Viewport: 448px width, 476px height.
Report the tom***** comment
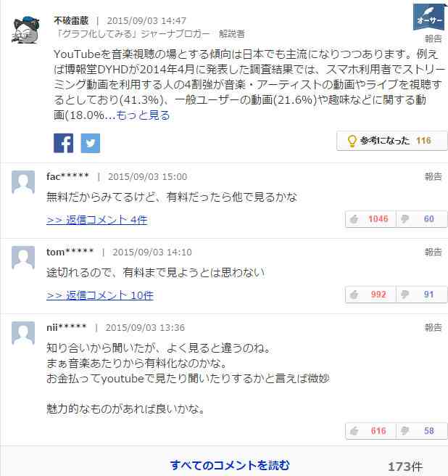pyautogui.click(x=433, y=252)
